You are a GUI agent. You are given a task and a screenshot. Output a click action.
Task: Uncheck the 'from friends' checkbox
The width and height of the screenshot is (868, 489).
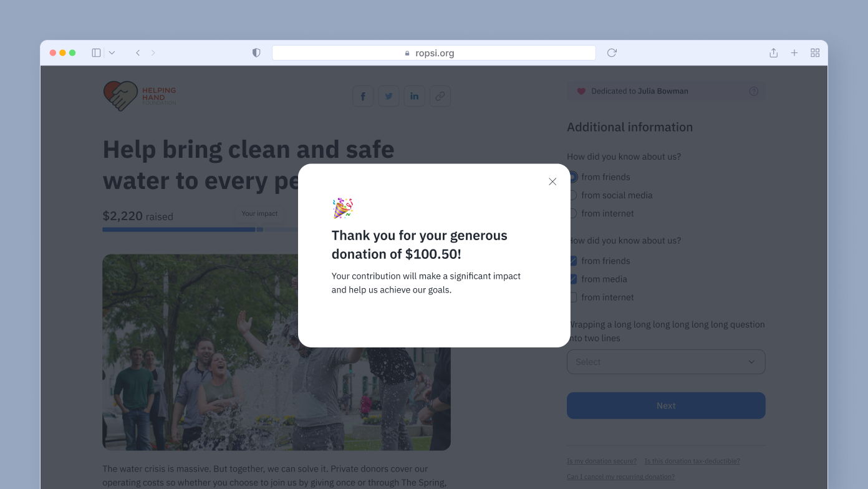coord(572,261)
